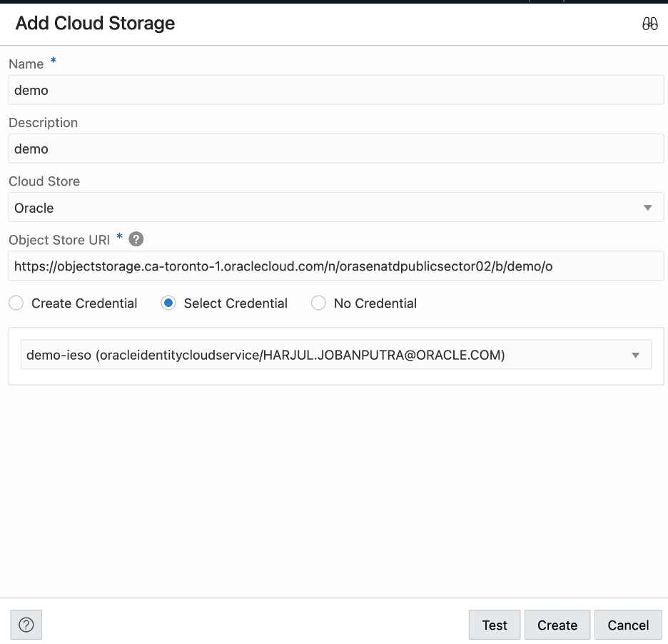Click the "Cloud Store" label text
This screenshot has width=668, height=644.
[44, 181]
